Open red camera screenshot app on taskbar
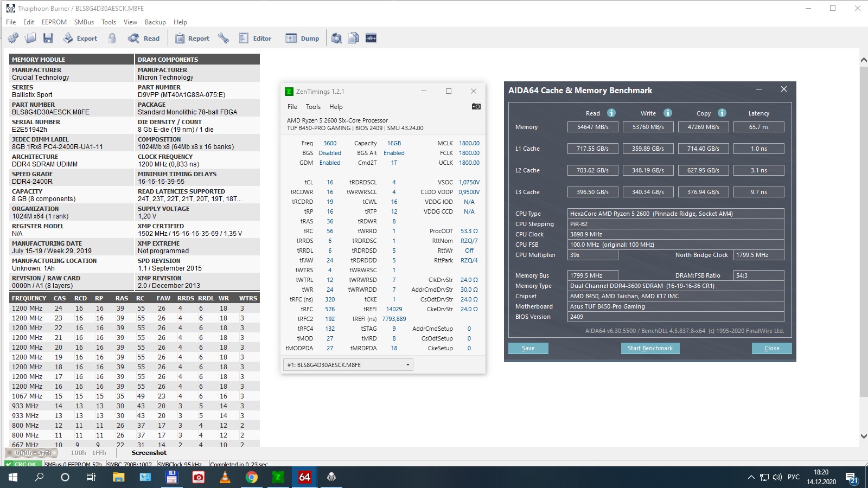 (198, 477)
